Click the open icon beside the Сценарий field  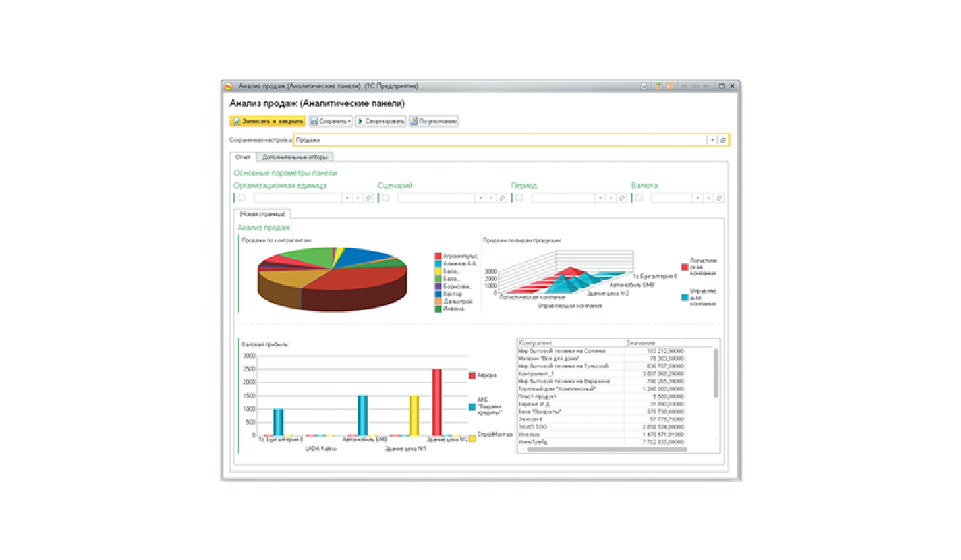coord(502,197)
